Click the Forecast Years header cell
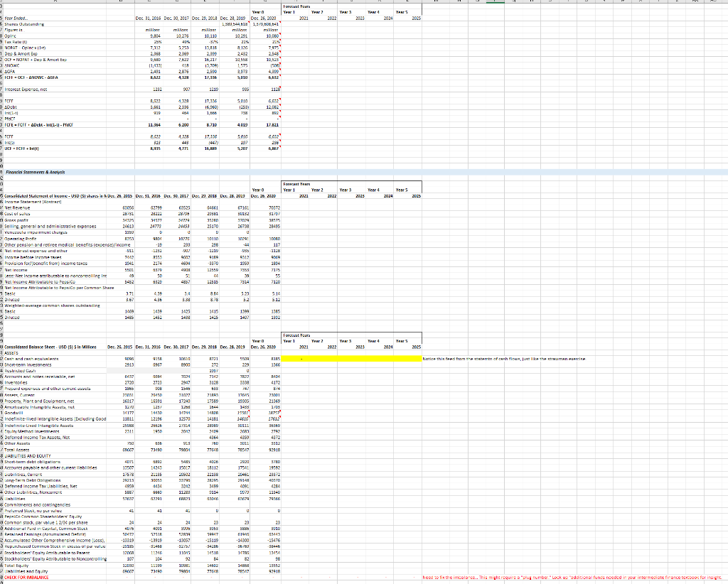Screen dimensions: 728x584 pyautogui.click(x=296, y=7)
